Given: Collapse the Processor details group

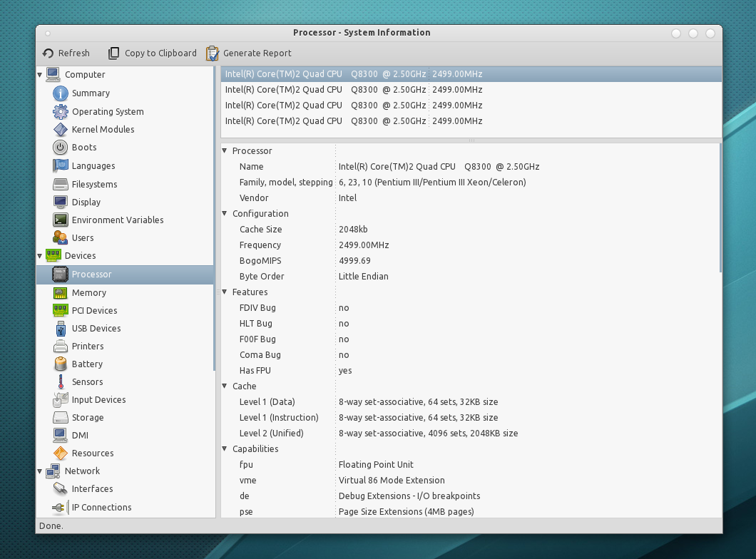Looking at the screenshot, I should tap(224, 151).
